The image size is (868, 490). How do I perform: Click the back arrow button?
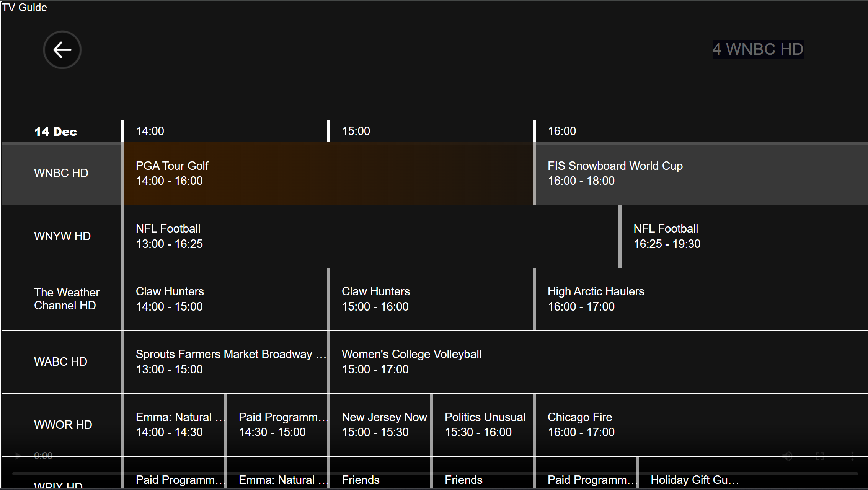pyautogui.click(x=62, y=50)
